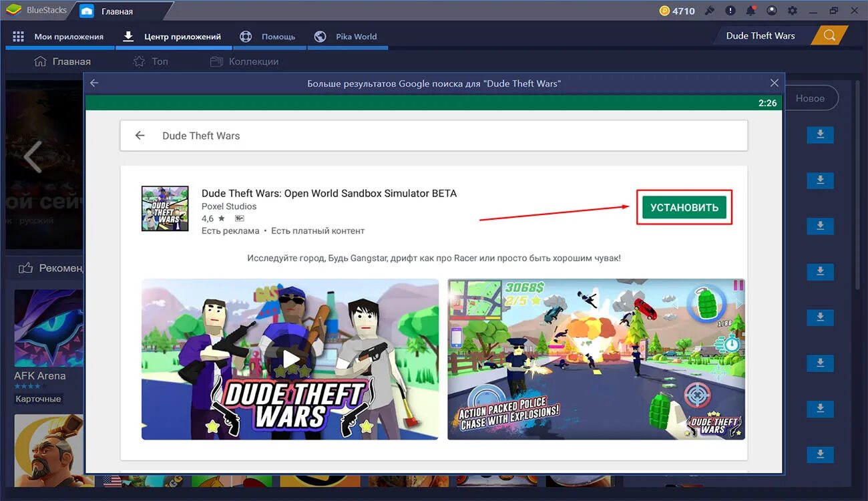Close the Google search results dialog

tap(775, 83)
